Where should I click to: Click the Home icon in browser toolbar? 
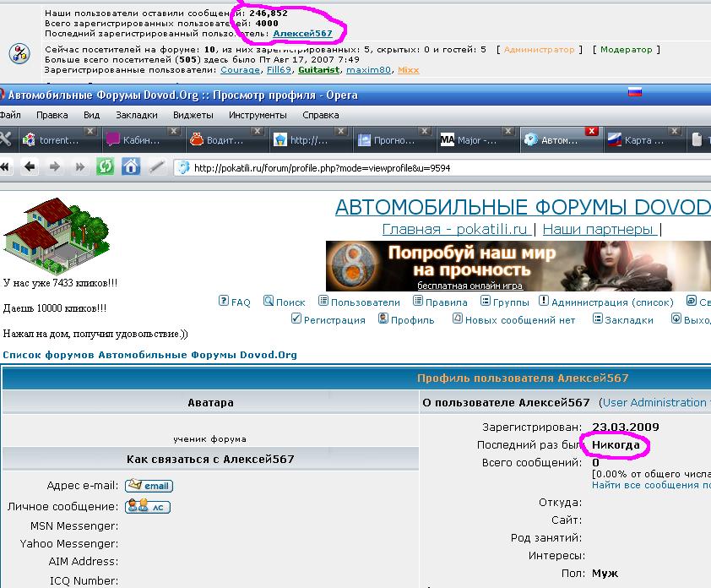tap(131, 166)
